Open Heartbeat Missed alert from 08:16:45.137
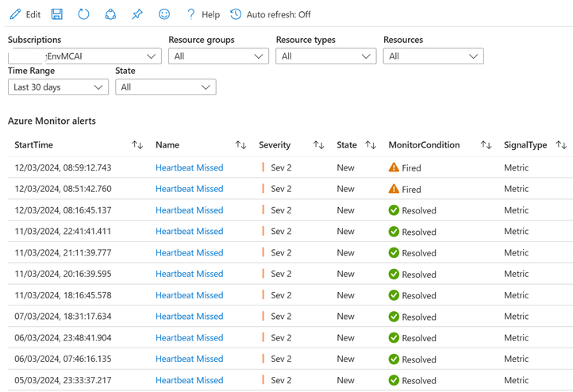The width and height of the screenshot is (573, 392). 190,210
